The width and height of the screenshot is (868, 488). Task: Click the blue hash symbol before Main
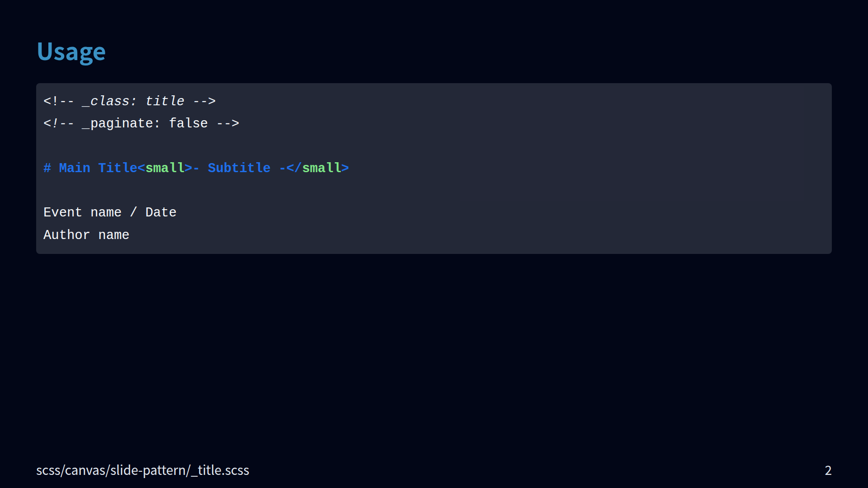click(47, 168)
